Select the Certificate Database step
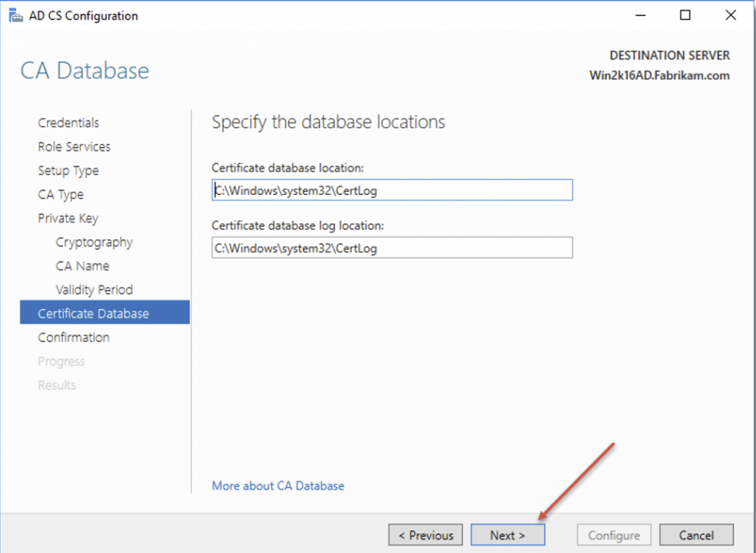Screen dimensions: 756x553 tap(104, 312)
